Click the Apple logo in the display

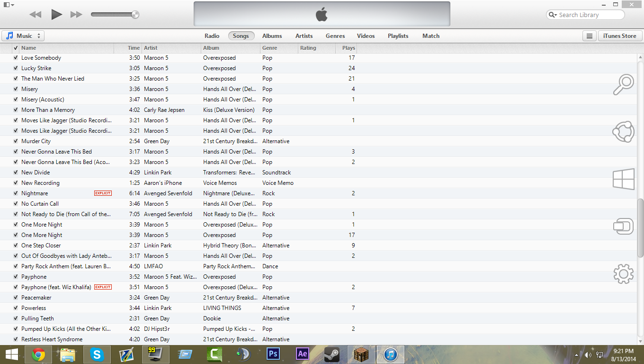tap(322, 15)
